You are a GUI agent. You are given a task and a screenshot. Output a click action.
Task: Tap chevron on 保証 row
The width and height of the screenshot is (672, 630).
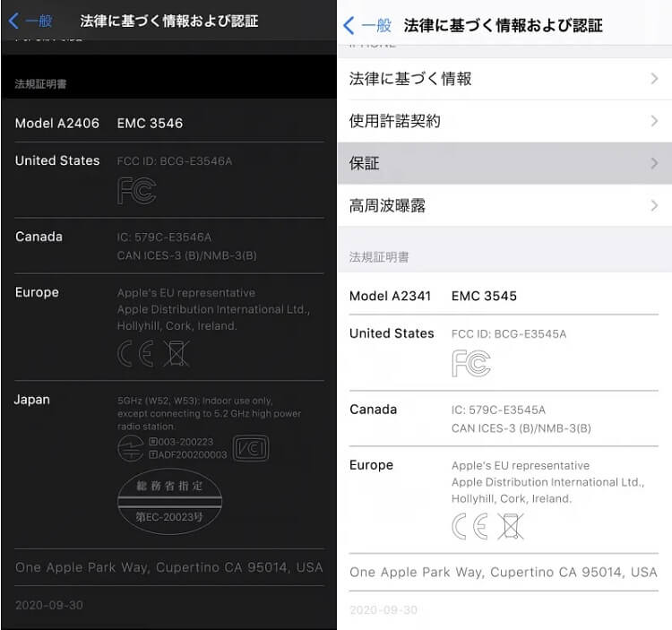point(654,163)
